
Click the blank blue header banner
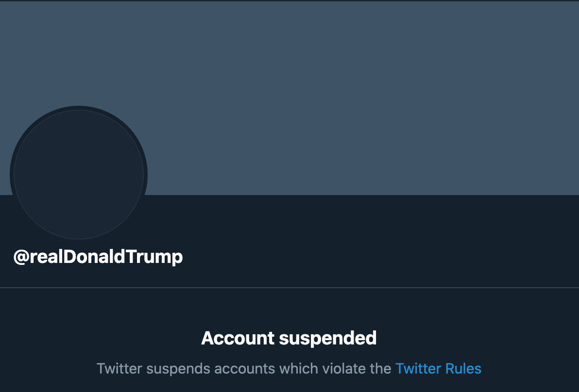pos(340,97)
